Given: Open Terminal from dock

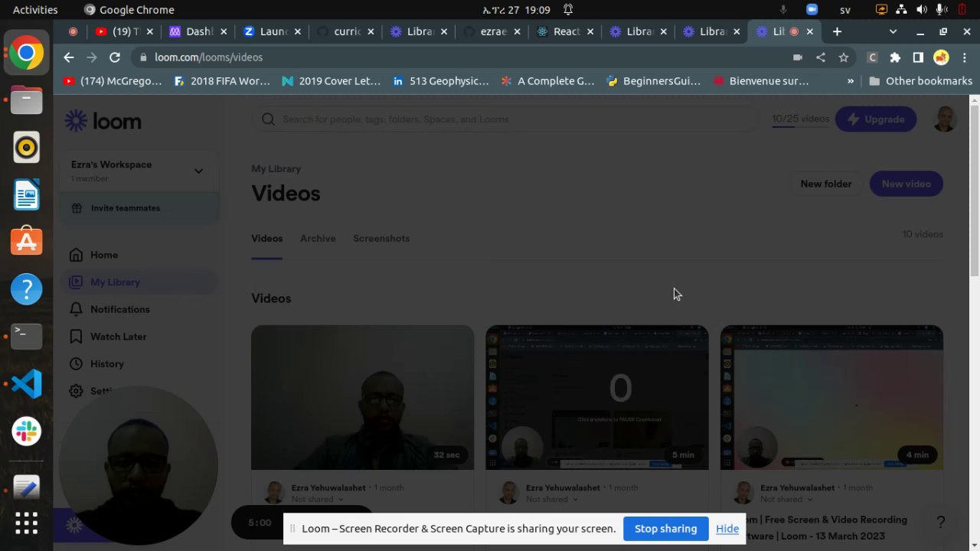Looking at the screenshot, I should point(26,336).
